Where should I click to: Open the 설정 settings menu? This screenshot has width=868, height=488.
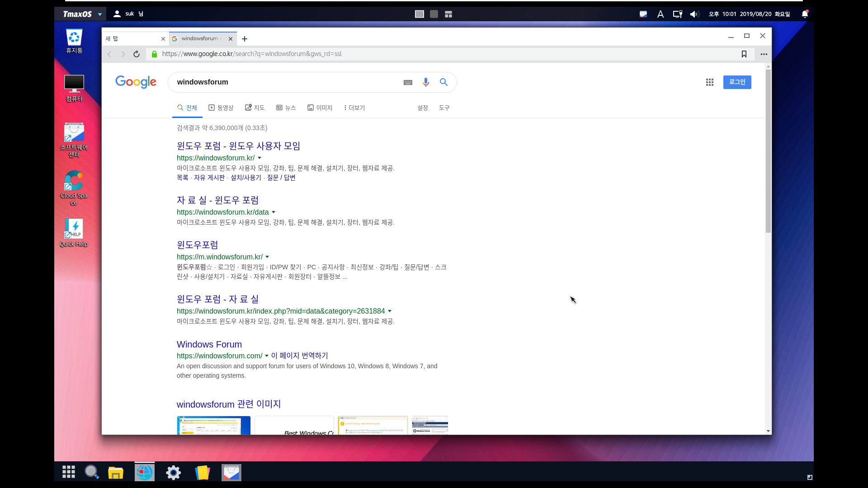(423, 108)
